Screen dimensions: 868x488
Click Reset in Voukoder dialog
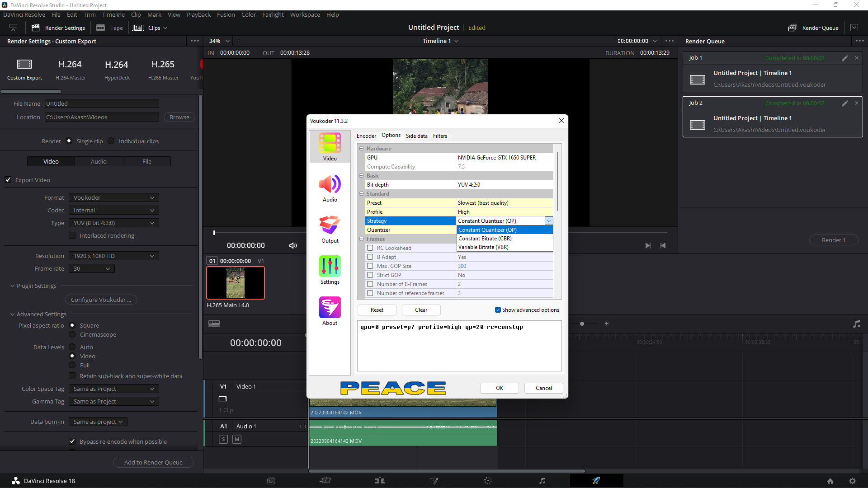click(x=377, y=310)
